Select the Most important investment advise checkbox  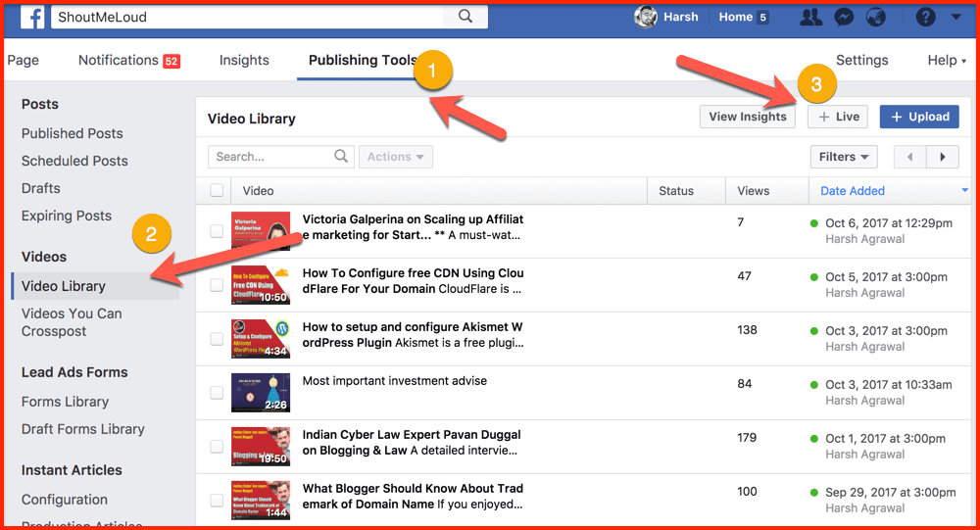click(217, 392)
